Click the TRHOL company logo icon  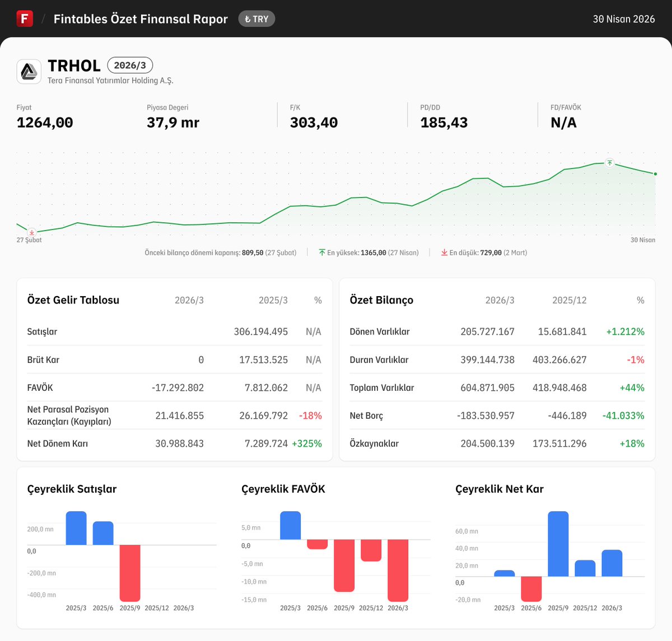click(29, 72)
